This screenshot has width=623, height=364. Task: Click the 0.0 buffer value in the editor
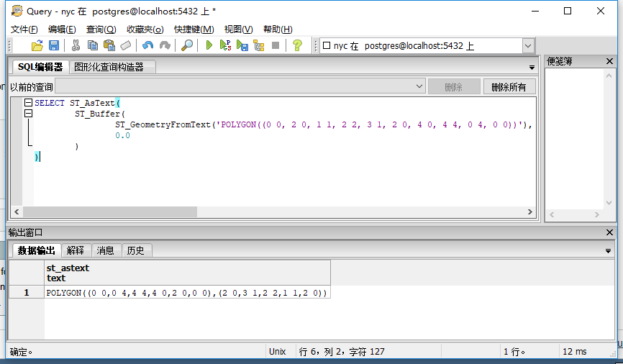pos(122,135)
